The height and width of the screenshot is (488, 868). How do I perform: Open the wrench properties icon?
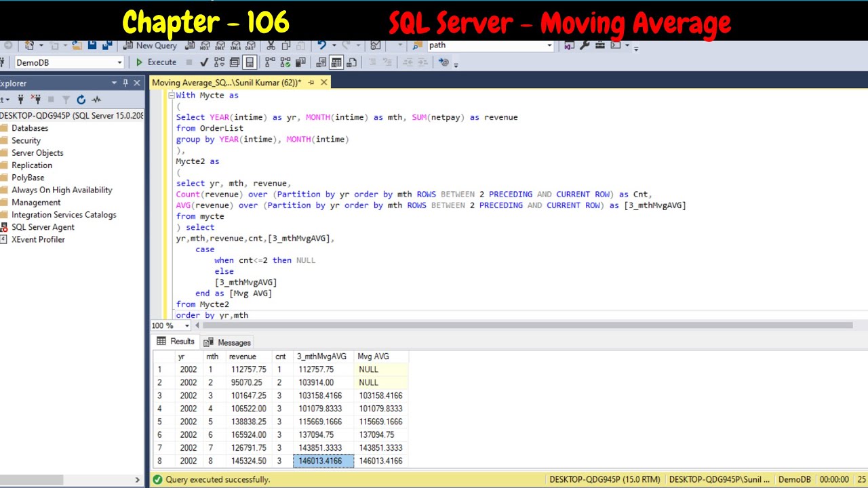(585, 45)
